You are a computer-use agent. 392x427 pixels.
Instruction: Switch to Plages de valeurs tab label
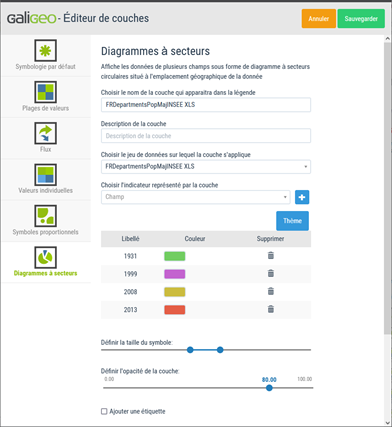(46, 108)
